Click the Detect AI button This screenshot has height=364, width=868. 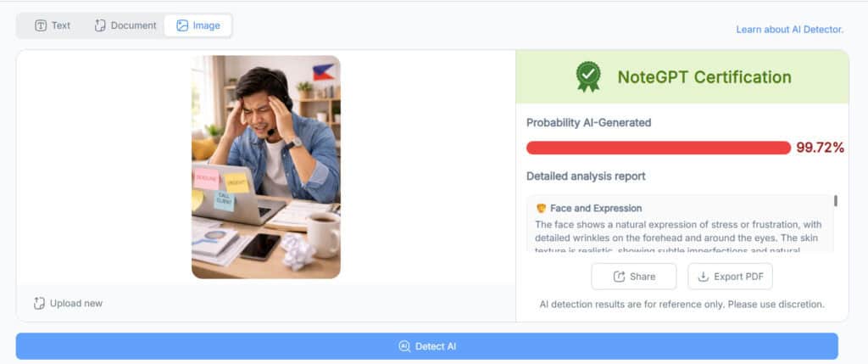(427, 346)
